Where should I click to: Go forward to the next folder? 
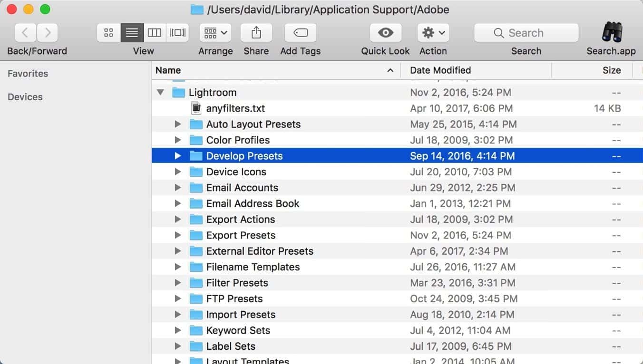47,33
